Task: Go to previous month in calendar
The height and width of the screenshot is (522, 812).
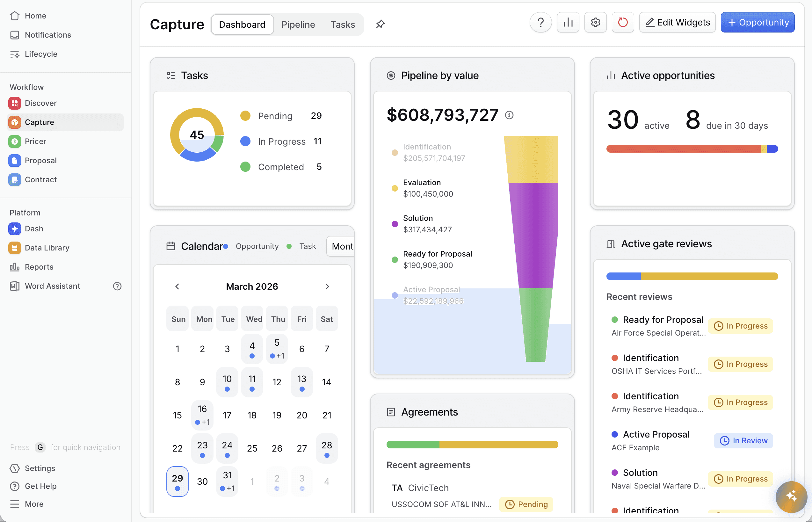Action: pos(177,287)
